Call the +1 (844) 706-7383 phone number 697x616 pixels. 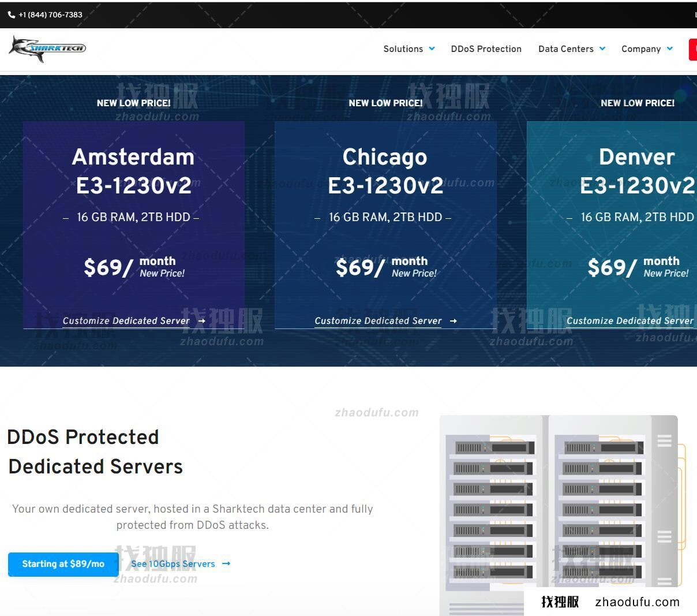click(x=50, y=15)
